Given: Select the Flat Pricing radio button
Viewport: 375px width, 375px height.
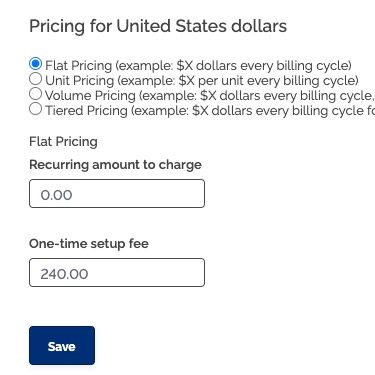Looking at the screenshot, I should click(x=35, y=64).
